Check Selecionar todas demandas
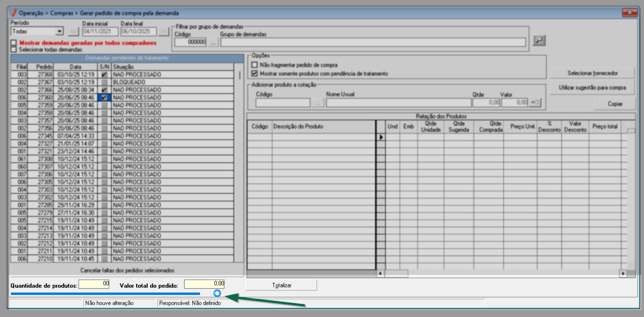Viewport: 644px width, 317px height. pos(14,50)
